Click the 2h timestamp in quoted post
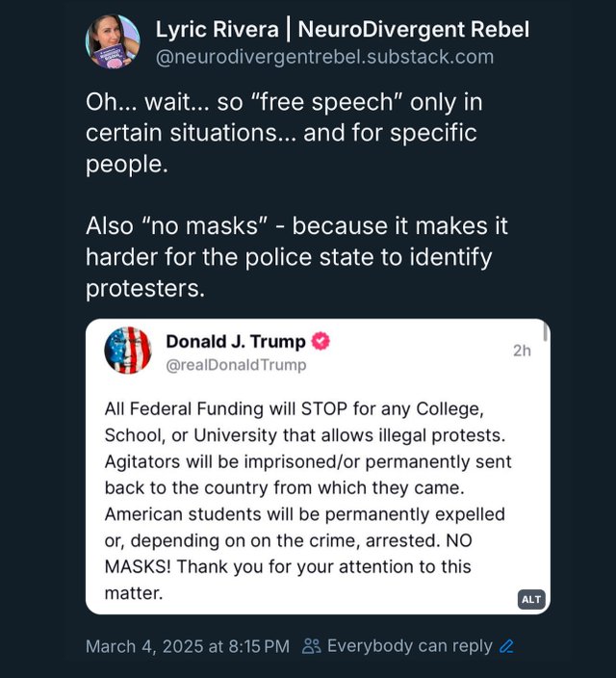 [522, 351]
